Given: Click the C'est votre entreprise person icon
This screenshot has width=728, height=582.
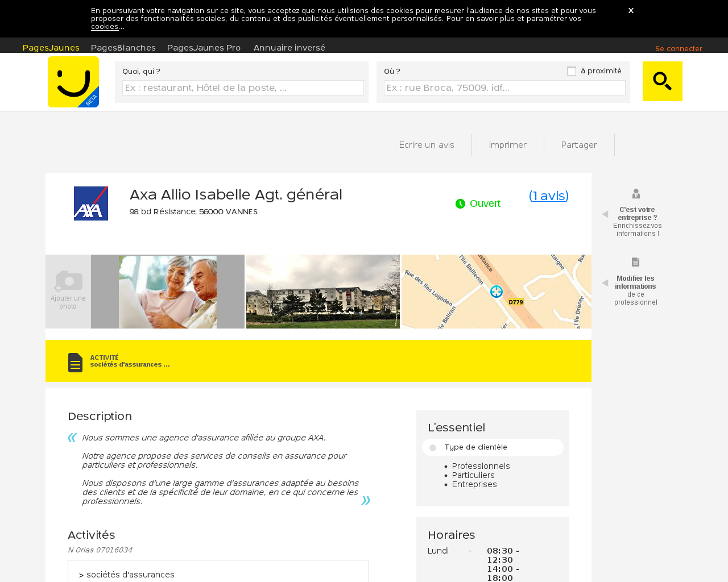Looking at the screenshot, I should 636,194.
